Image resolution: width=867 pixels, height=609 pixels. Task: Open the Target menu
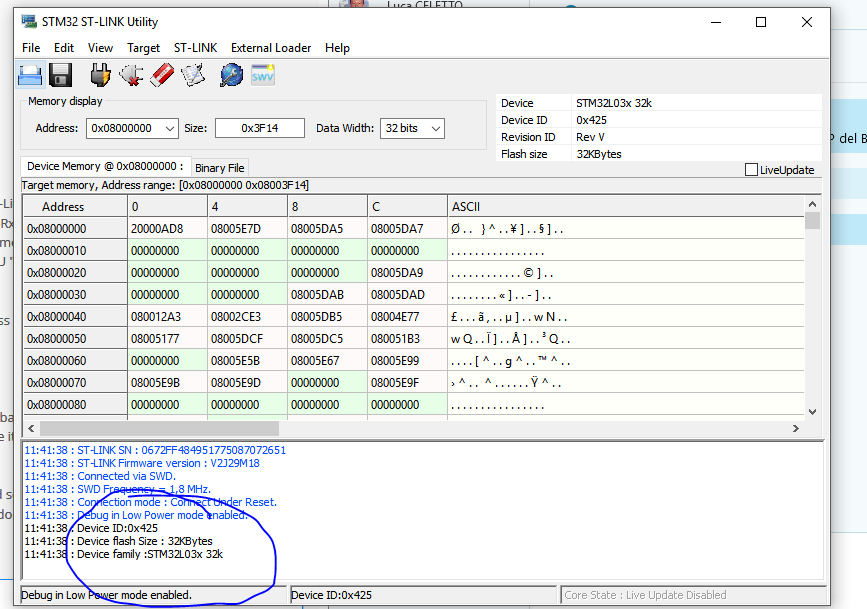click(x=143, y=48)
